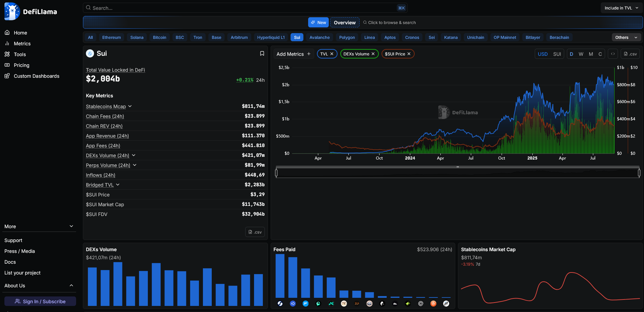Open List your project link

(x=22, y=273)
